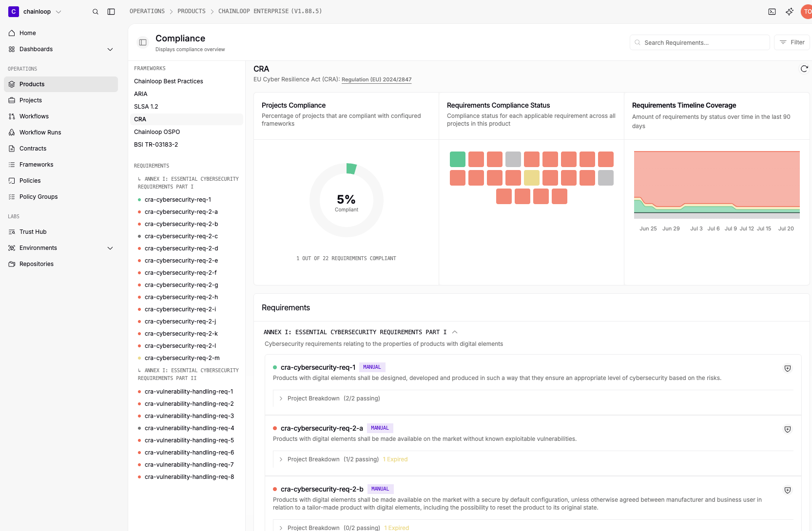
Task: Expand Project Breakdown for cra-cybersecurity-req-1
Action: click(281, 398)
